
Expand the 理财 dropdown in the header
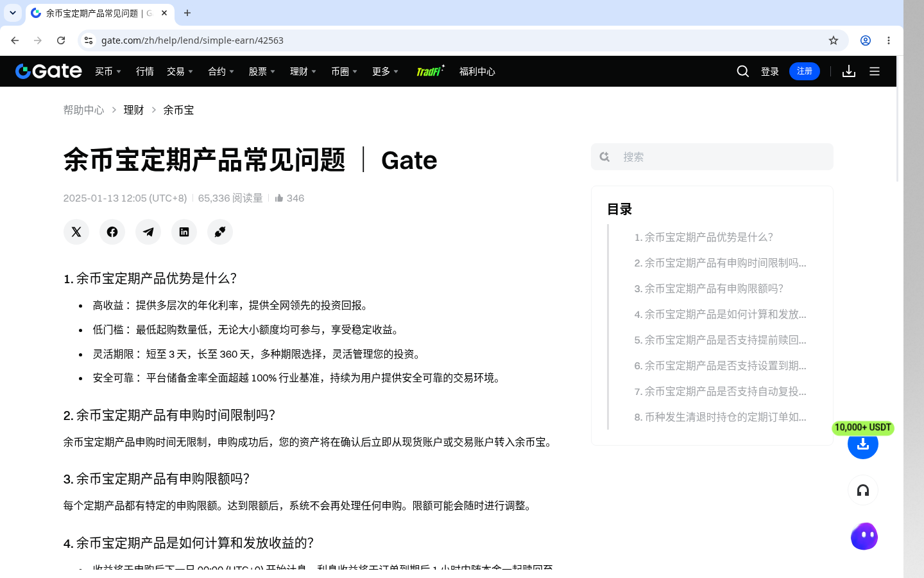(303, 71)
